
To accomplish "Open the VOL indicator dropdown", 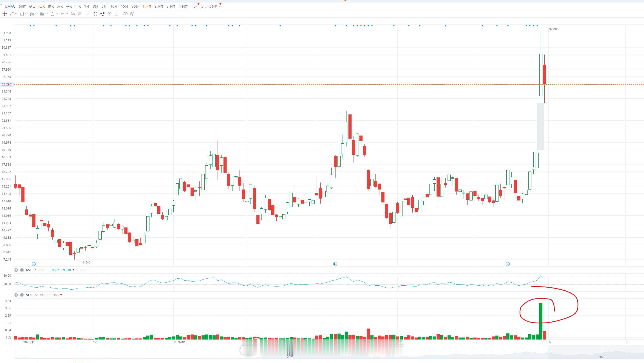I will 36,295.
